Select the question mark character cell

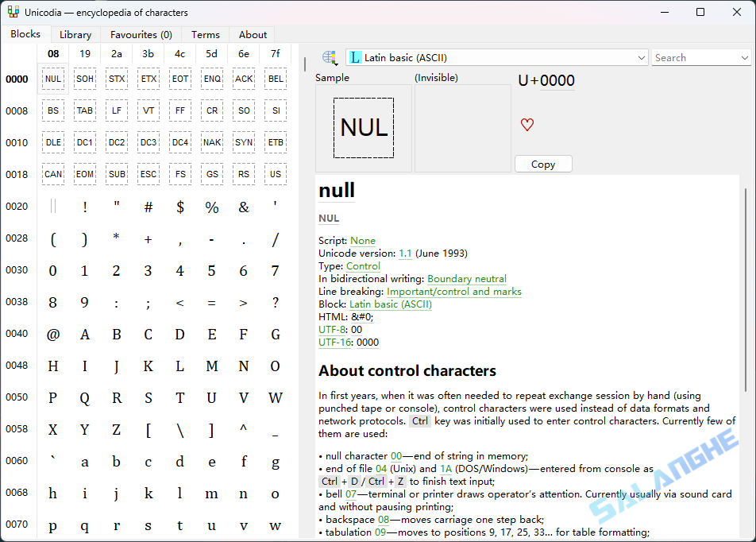tap(275, 301)
